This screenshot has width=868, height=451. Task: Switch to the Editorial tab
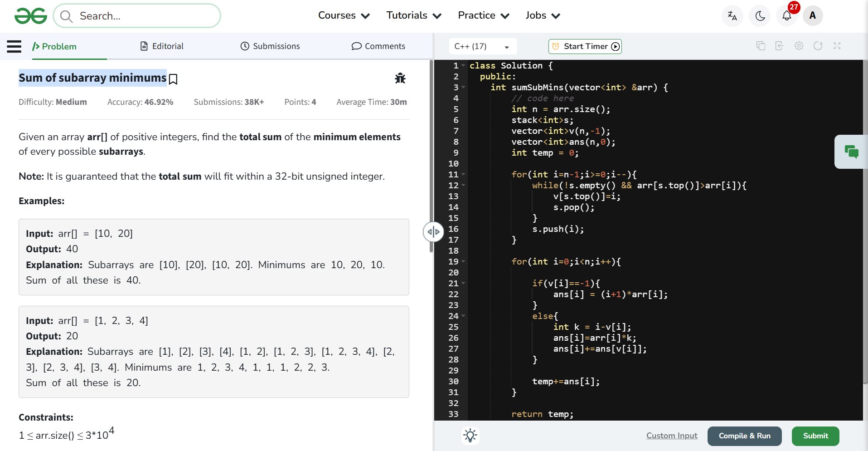point(162,46)
